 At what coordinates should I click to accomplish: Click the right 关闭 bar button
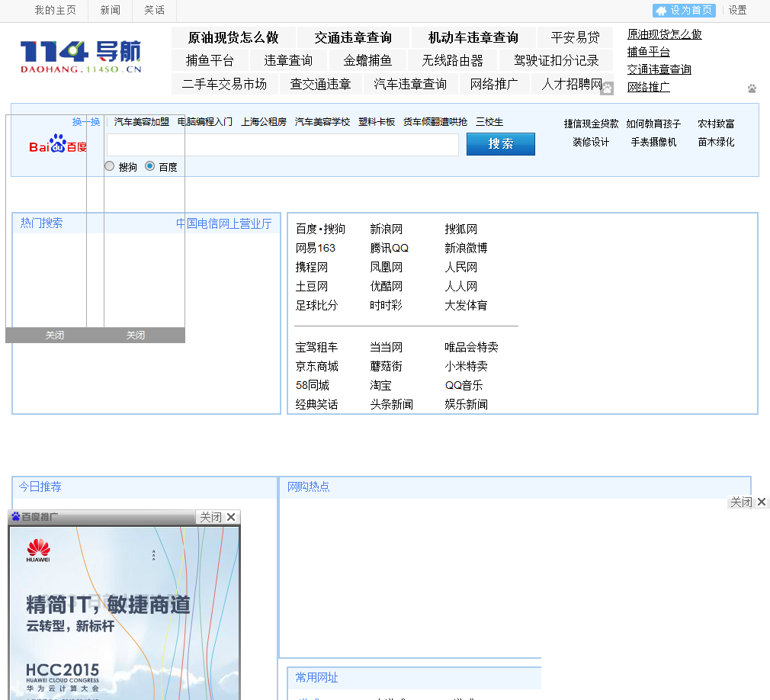136,335
